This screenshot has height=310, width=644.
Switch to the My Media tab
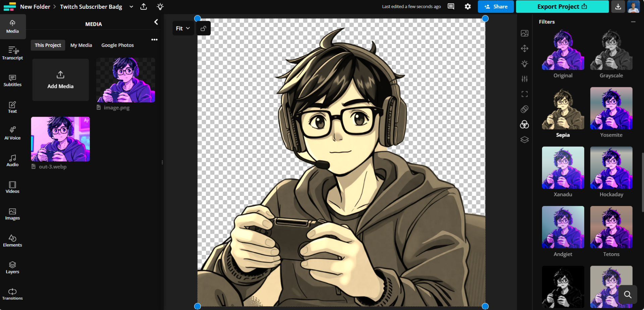[x=81, y=45]
